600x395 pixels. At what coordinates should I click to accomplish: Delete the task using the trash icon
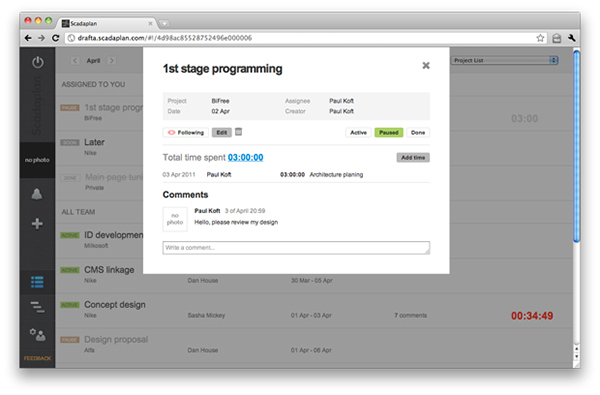pos(238,132)
